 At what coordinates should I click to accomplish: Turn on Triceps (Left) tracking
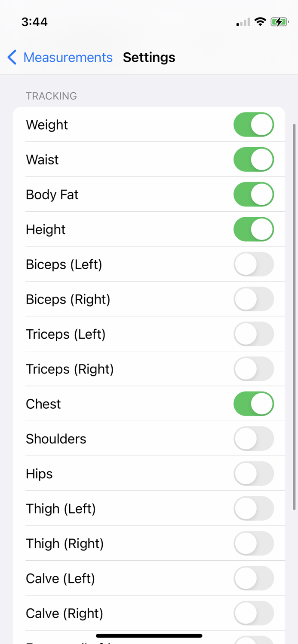[x=254, y=334]
